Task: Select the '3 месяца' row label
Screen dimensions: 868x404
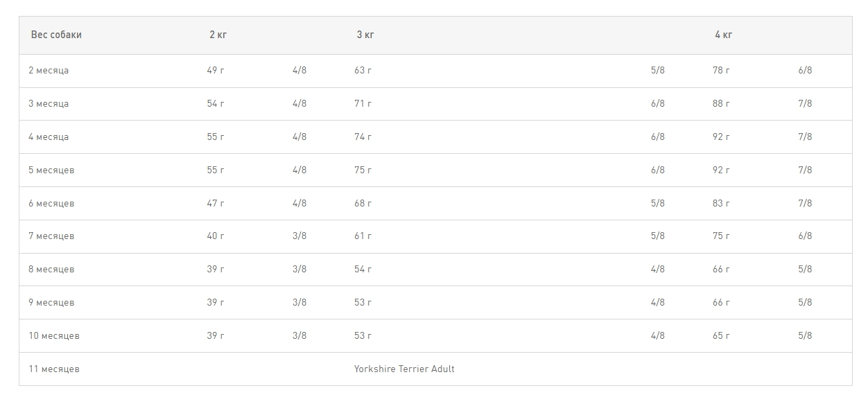Action: click(49, 104)
